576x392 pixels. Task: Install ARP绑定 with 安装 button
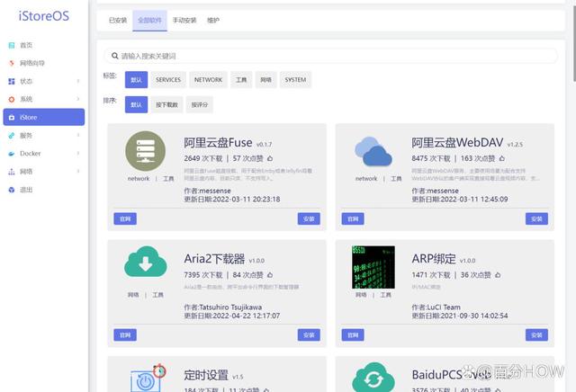pyautogui.click(x=536, y=334)
